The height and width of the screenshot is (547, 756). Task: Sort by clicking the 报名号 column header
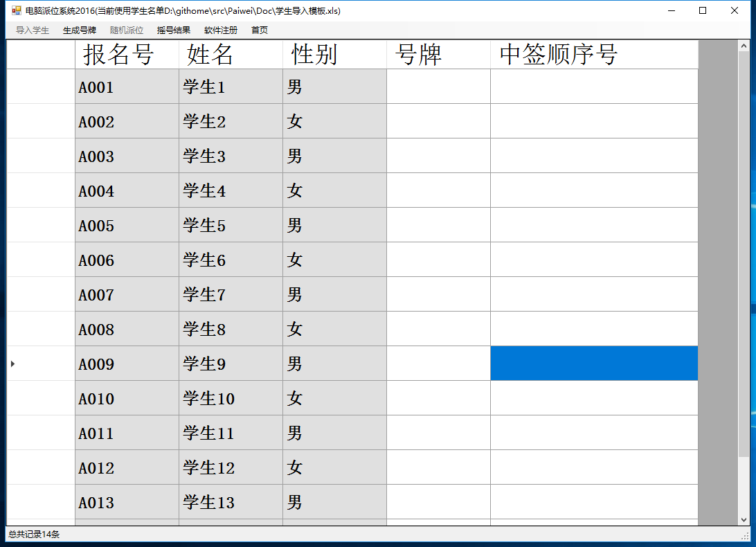pyautogui.click(x=127, y=54)
